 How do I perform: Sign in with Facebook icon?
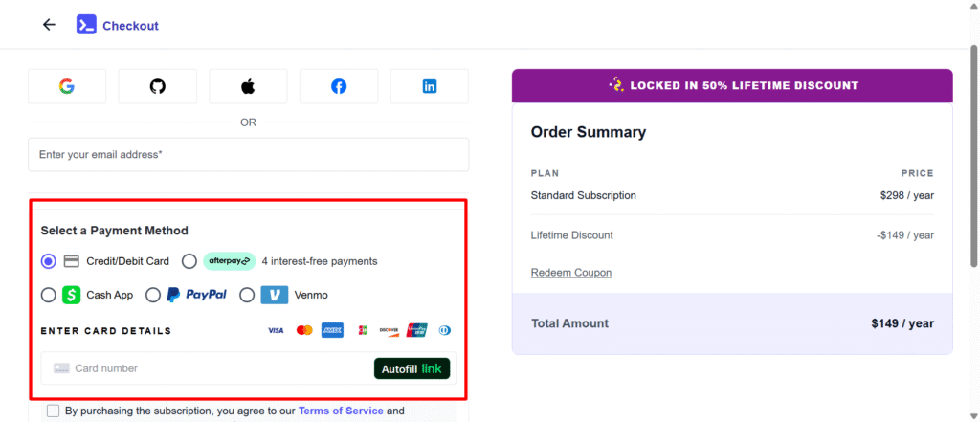pyautogui.click(x=339, y=86)
